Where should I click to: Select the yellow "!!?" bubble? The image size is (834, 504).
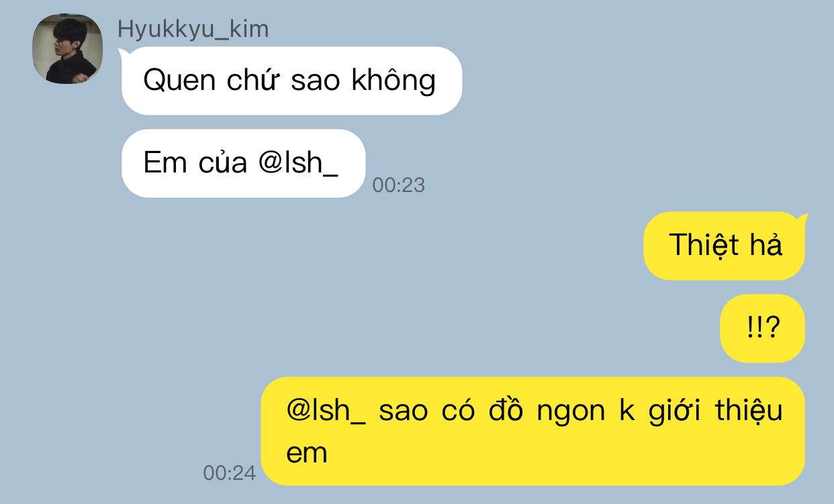coord(762,328)
